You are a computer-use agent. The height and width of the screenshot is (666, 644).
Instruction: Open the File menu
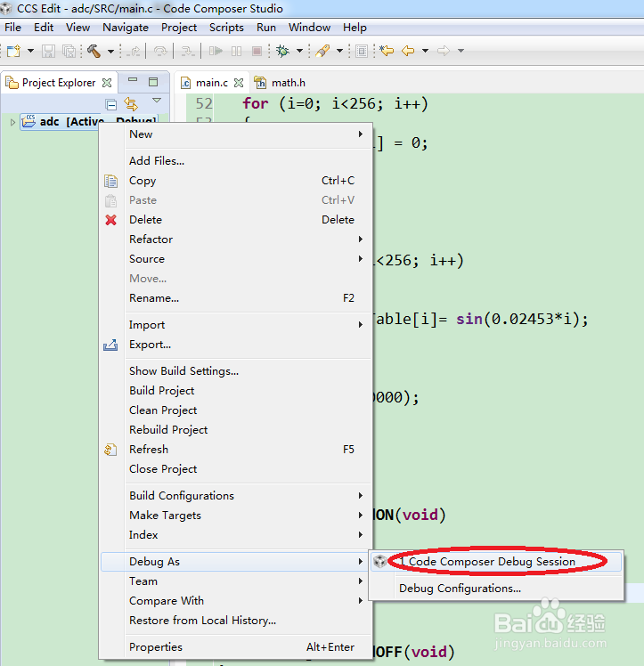[x=12, y=28]
